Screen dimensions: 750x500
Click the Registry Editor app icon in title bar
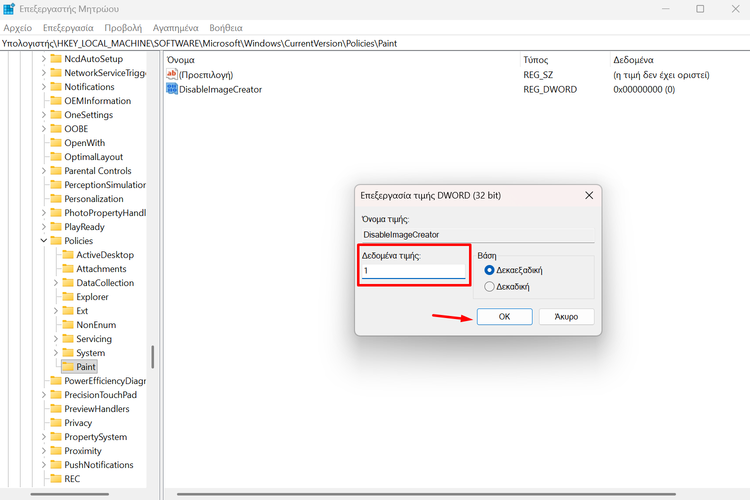pos(9,9)
